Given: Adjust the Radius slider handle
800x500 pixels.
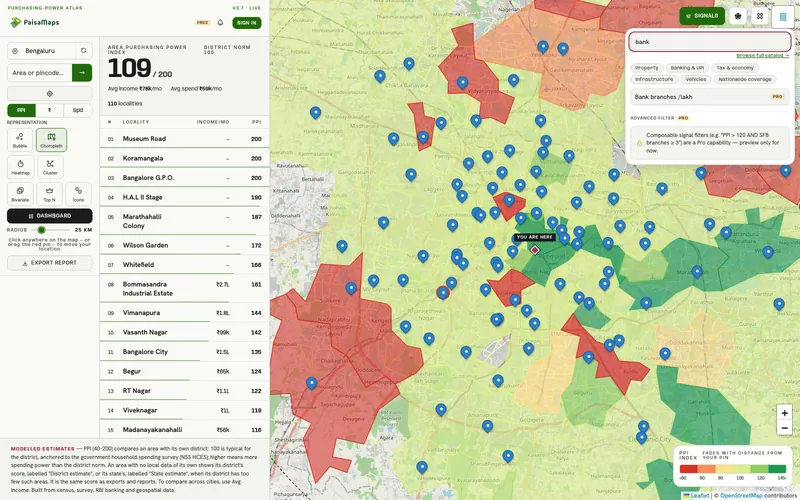Looking at the screenshot, I should point(41,230).
